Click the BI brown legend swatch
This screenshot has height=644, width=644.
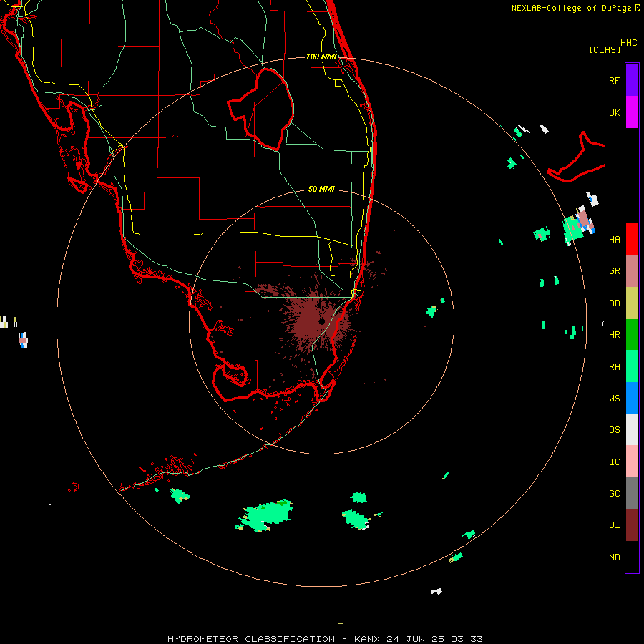pos(632,525)
